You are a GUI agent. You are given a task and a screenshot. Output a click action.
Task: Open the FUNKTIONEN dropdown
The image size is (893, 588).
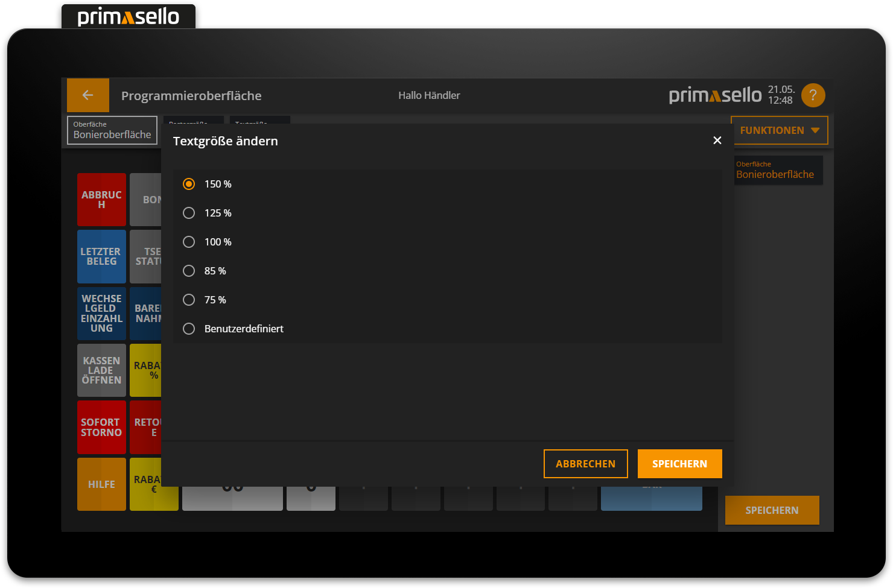780,130
